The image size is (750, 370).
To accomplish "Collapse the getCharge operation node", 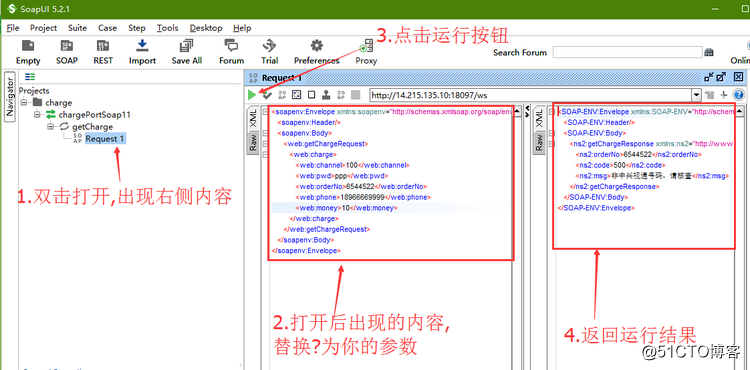I will coord(51,127).
